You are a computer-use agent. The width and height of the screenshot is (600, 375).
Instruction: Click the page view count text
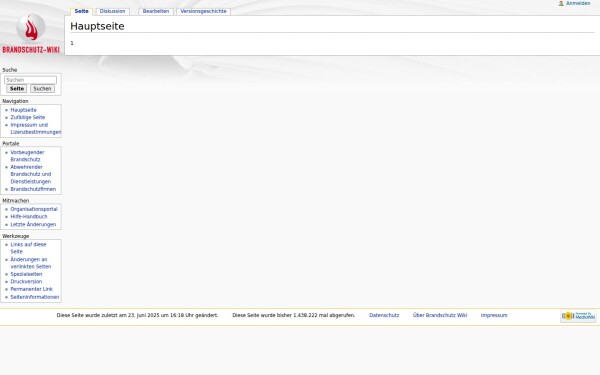pyautogui.click(x=293, y=315)
